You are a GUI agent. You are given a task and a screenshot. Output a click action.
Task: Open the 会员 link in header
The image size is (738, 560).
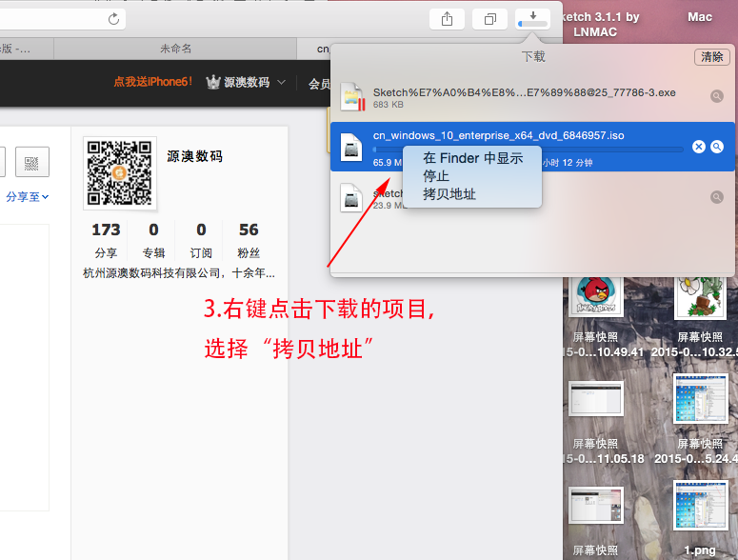(320, 84)
